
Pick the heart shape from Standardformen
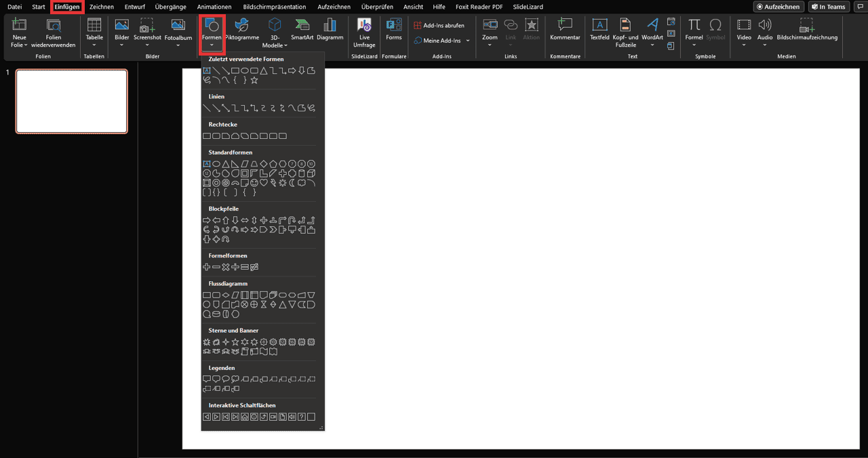coord(264,183)
